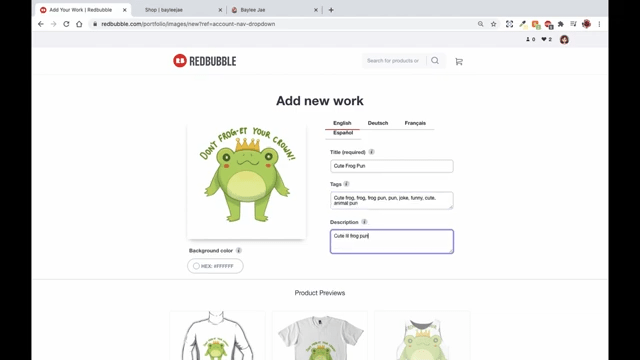The image size is (640, 360).
Task: Click the browser home icon
Action: click(x=79, y=24)
